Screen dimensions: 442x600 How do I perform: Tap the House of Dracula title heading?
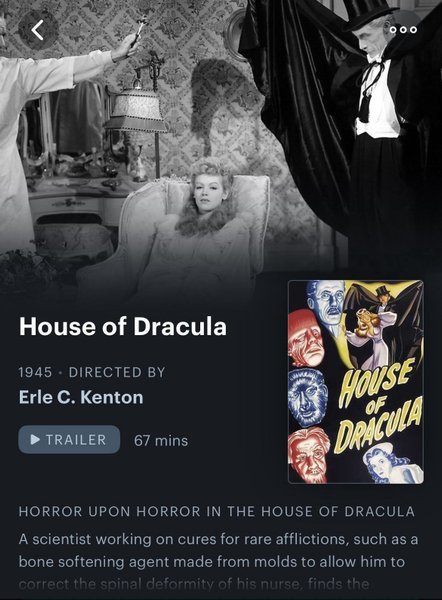123,327
